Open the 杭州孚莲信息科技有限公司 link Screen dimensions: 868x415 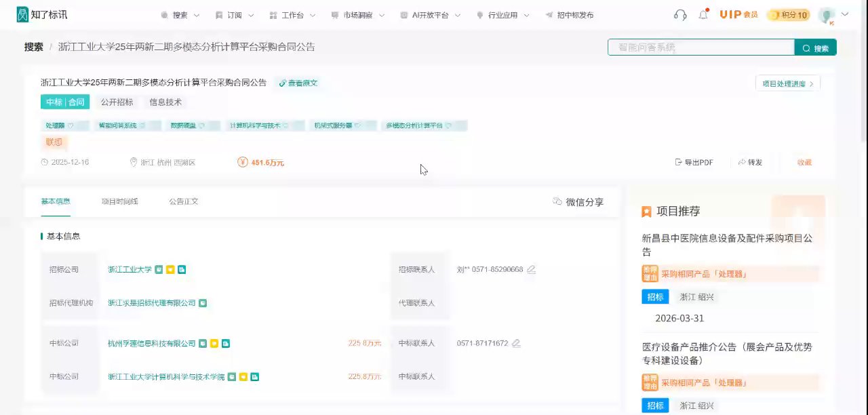[x=152, y=344]
